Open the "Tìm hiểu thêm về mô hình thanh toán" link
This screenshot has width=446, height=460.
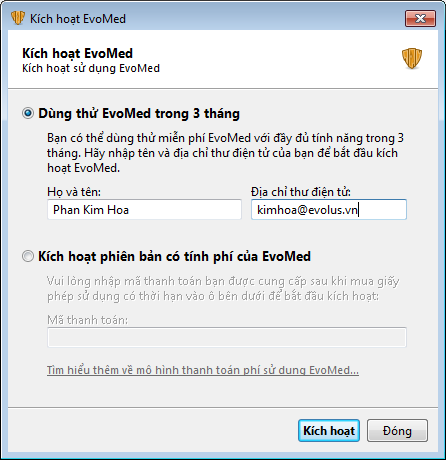point(203,370)
